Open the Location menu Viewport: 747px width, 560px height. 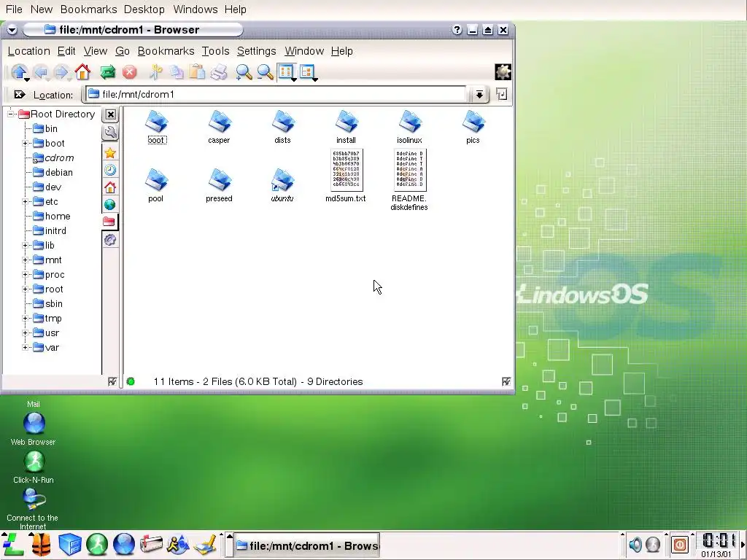(28, 51)
